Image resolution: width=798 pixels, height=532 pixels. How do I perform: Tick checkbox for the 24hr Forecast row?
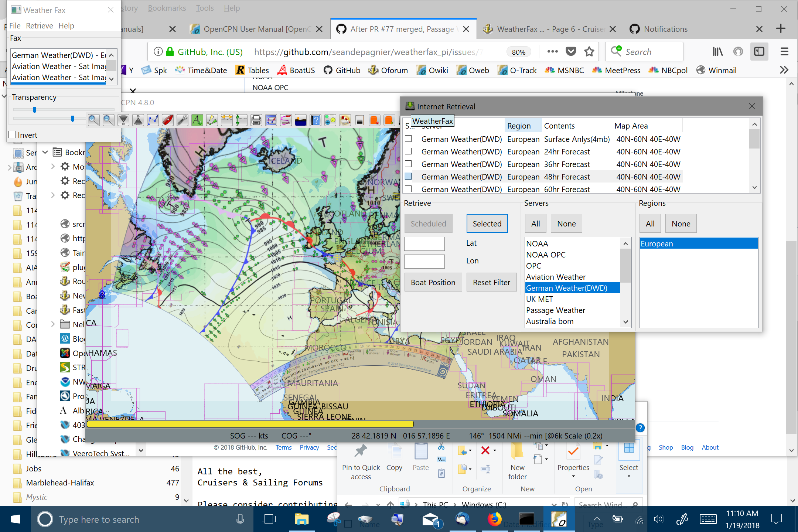(408, 151)
